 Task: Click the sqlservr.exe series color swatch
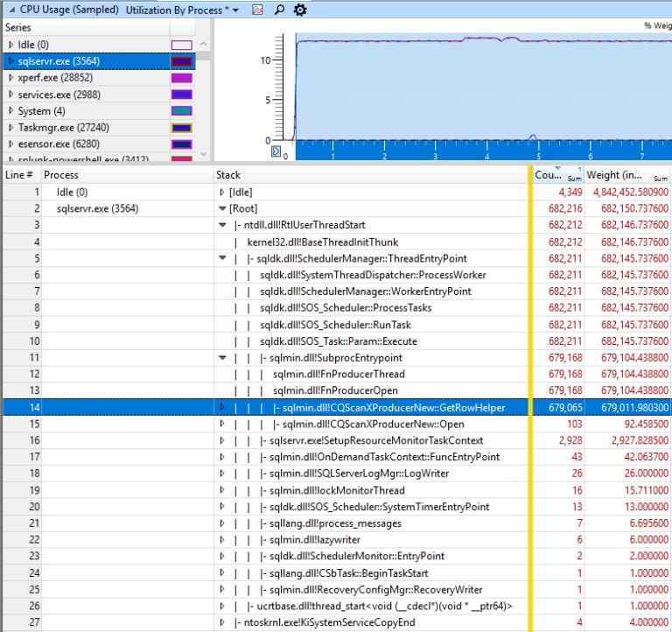coord(182,61)
